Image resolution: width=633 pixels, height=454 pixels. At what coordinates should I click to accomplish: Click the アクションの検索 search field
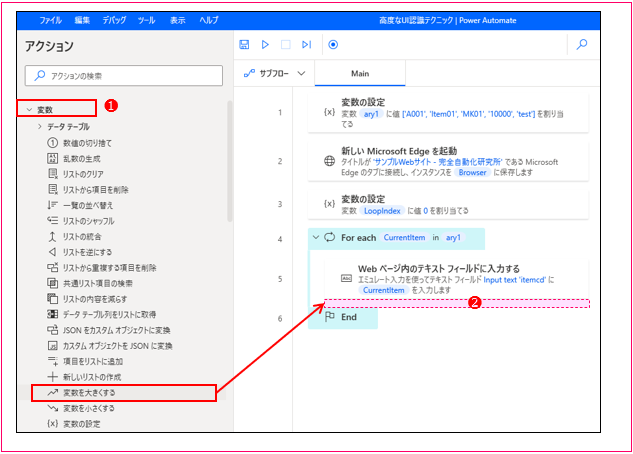click(124, 75)
